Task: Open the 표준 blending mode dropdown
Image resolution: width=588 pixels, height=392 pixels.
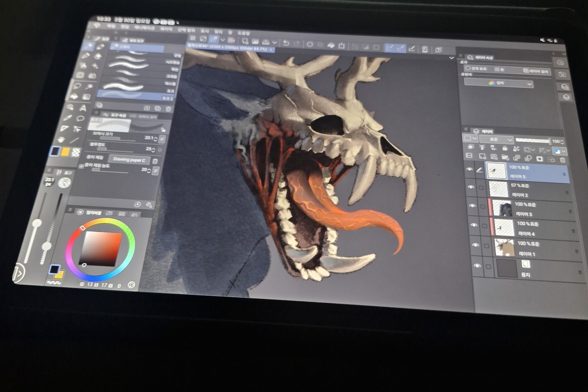Action: pyautogui.click(x=496, y=139)
